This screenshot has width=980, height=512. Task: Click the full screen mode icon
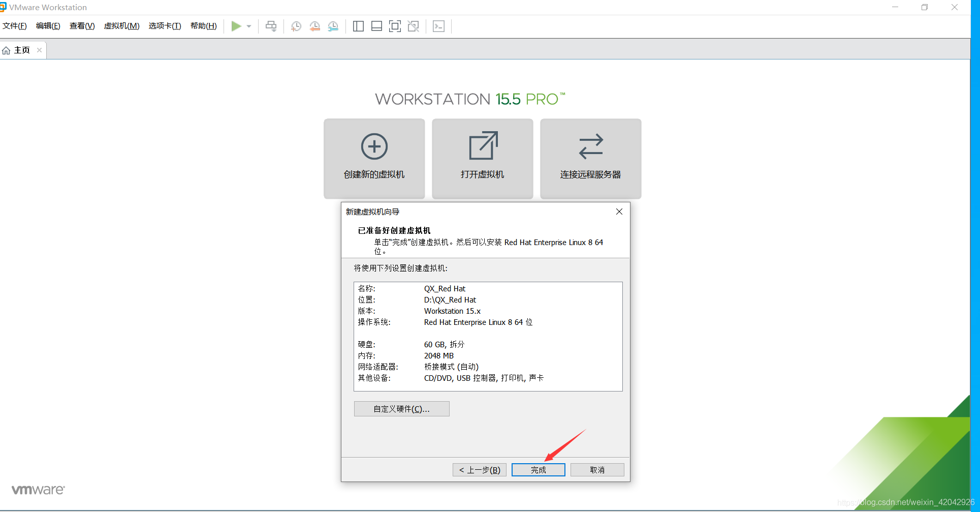click(x=395, y=26)
